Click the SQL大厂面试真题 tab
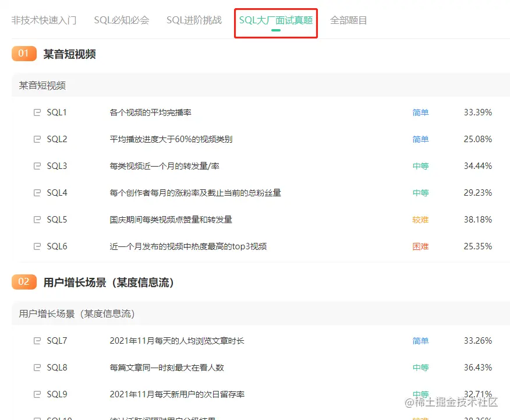The height and width of the screenshot is (420, 510). pyautogui.click(x=276, y=20)
